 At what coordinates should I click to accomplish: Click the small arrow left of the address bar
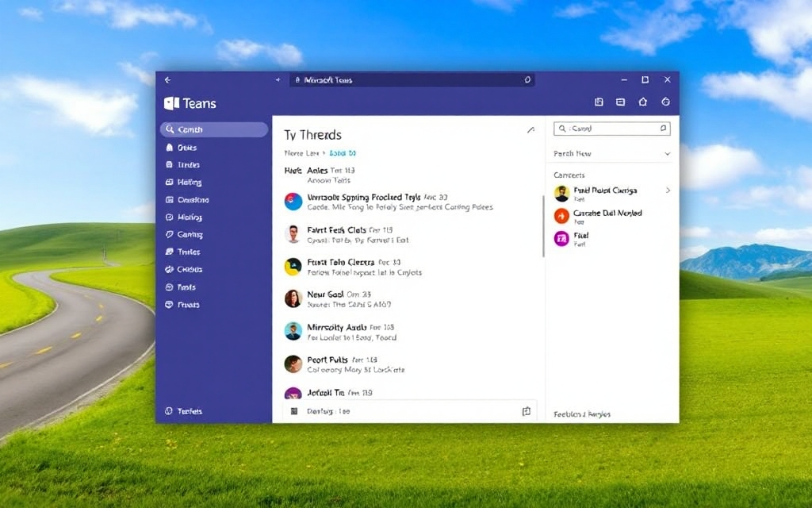pos(278,80)
